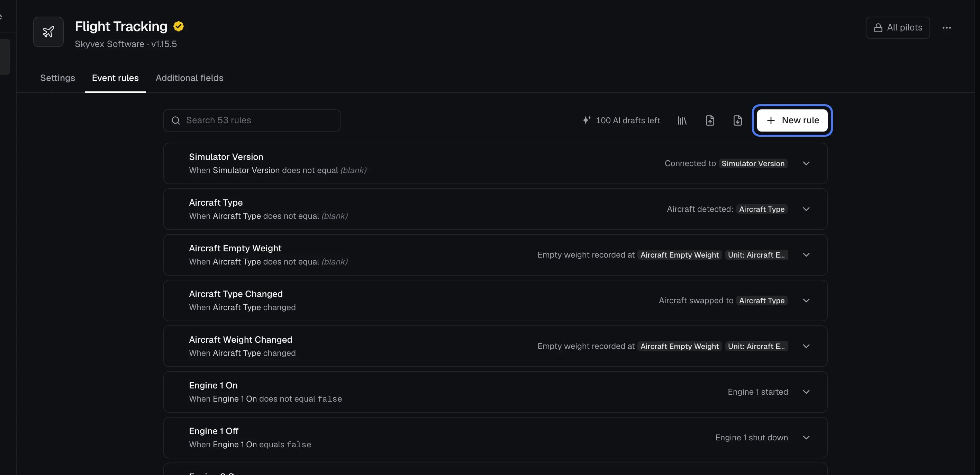Click the search magnifier icon
980x475 pixels.
[x=176, y=120]
